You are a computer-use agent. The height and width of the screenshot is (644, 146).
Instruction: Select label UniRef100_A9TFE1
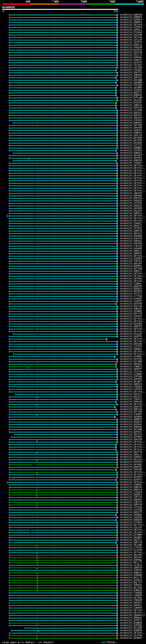pos(131,158)
